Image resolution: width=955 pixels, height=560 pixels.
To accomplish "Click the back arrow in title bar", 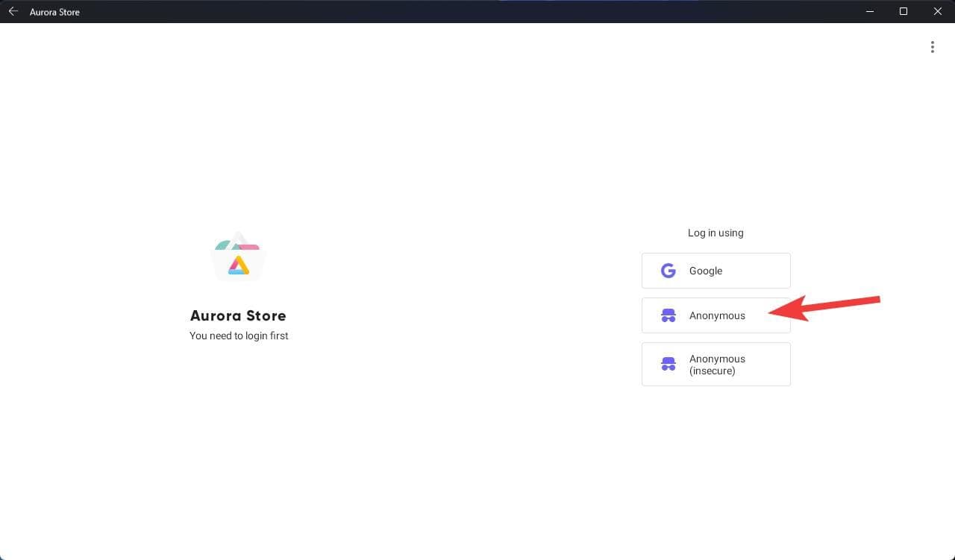I will tap(13, 11).
